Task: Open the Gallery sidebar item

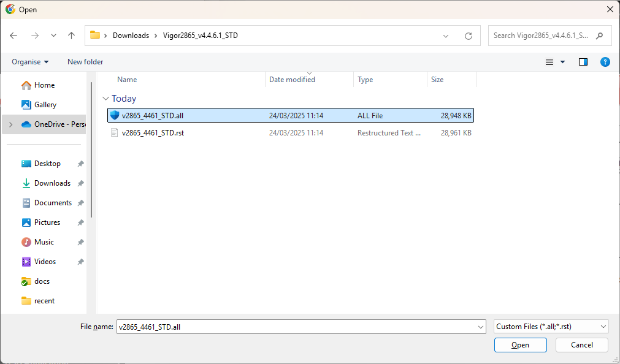Action: pyautogui.click(x=45, y=105)
